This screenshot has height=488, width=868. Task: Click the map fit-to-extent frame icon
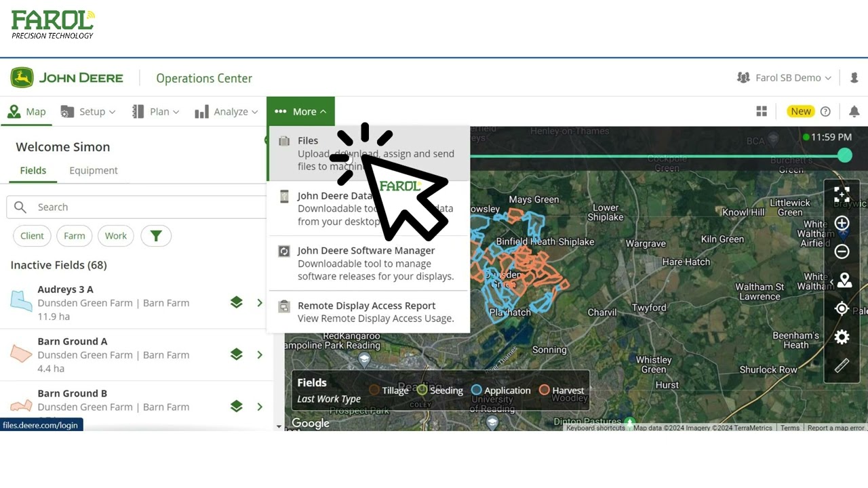842,195
